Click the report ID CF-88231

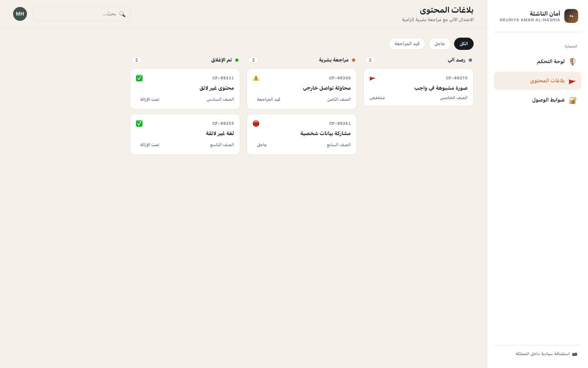(x=223, y=78)
